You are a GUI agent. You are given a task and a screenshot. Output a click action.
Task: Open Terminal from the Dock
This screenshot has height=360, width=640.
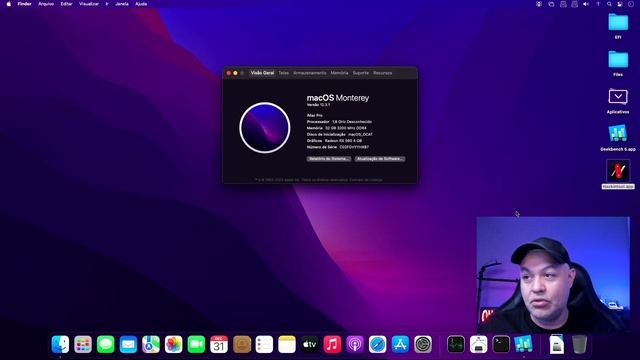coord(501,344)
